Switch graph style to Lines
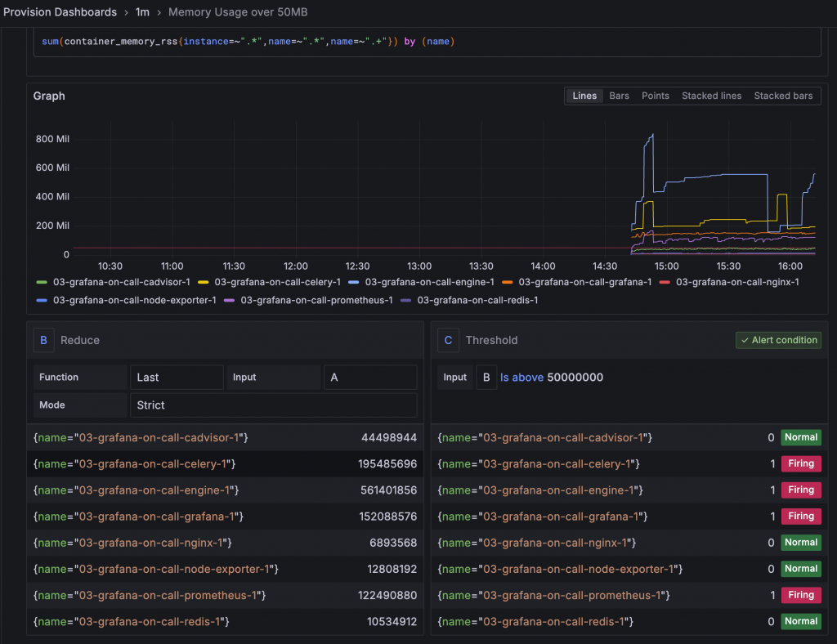Viewport: 837px width, 644px height. point(584,96)
